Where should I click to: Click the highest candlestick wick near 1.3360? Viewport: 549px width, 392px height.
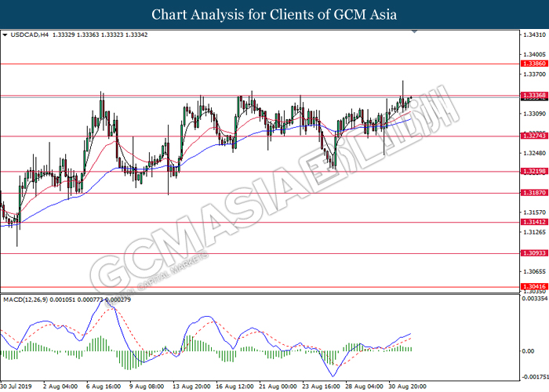point(403,83)
